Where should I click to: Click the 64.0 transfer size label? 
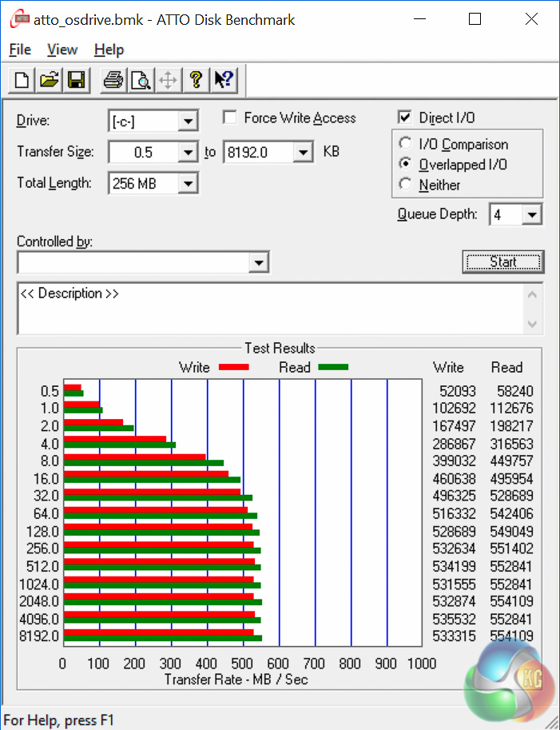coord(46,513)
